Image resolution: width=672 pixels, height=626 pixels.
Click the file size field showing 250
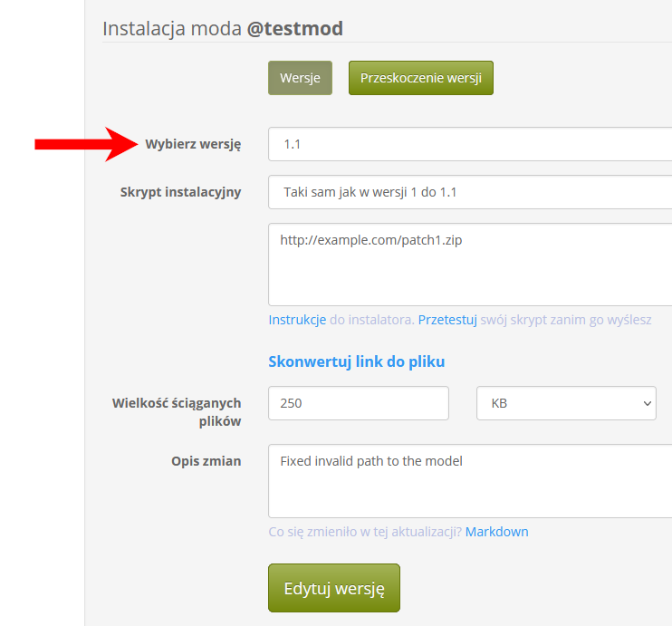click(359, 403)
